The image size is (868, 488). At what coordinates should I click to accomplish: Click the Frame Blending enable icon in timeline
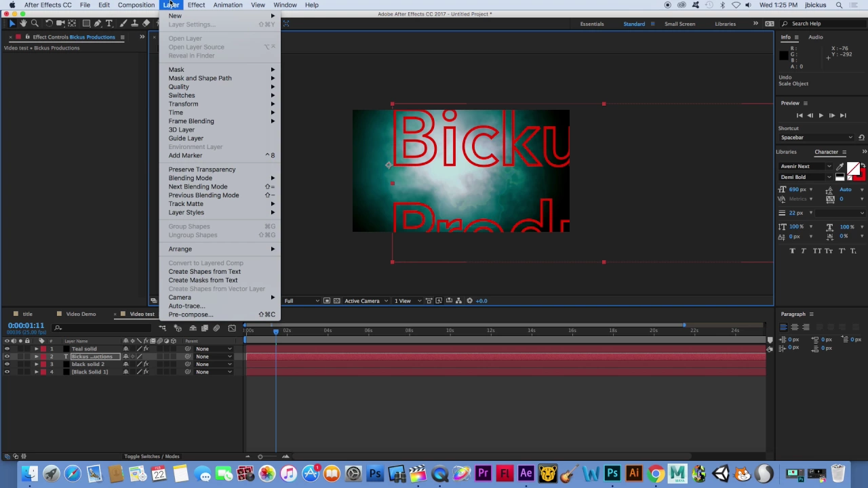click(204, 328)
